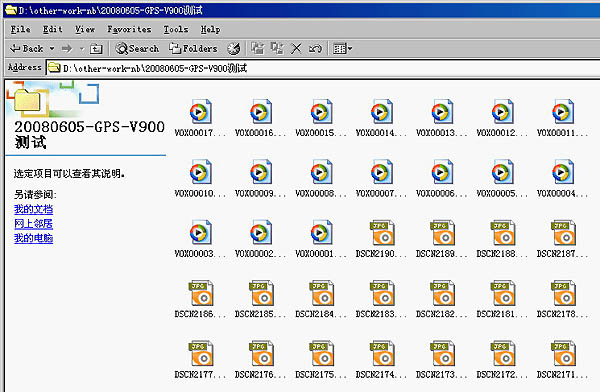The image size is (600, 392).
Task: Select the VOX00007 media file
Action: tap(381, 178)
